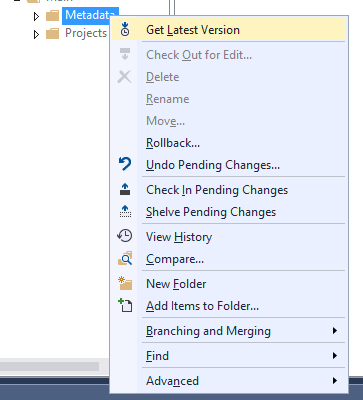Select the Metadata folder label
The width and height of the screenshot is (363, 400).
tap(87, 15)
